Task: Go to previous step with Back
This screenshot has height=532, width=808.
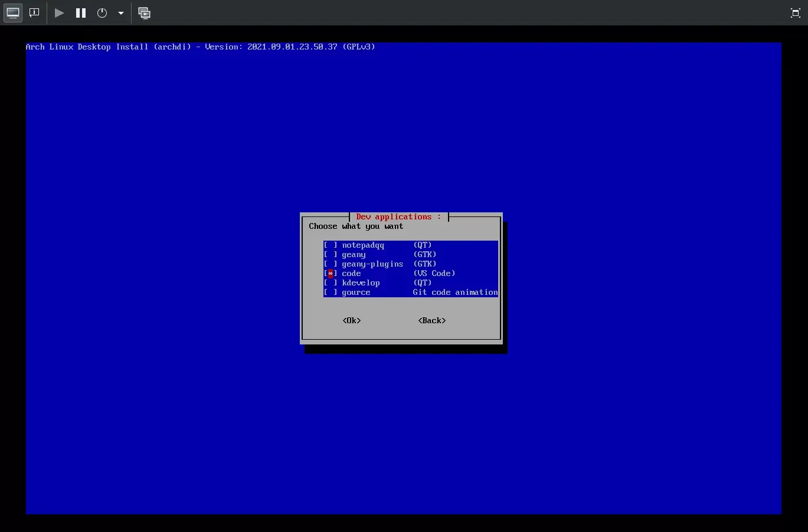Action: pos(432,321)
